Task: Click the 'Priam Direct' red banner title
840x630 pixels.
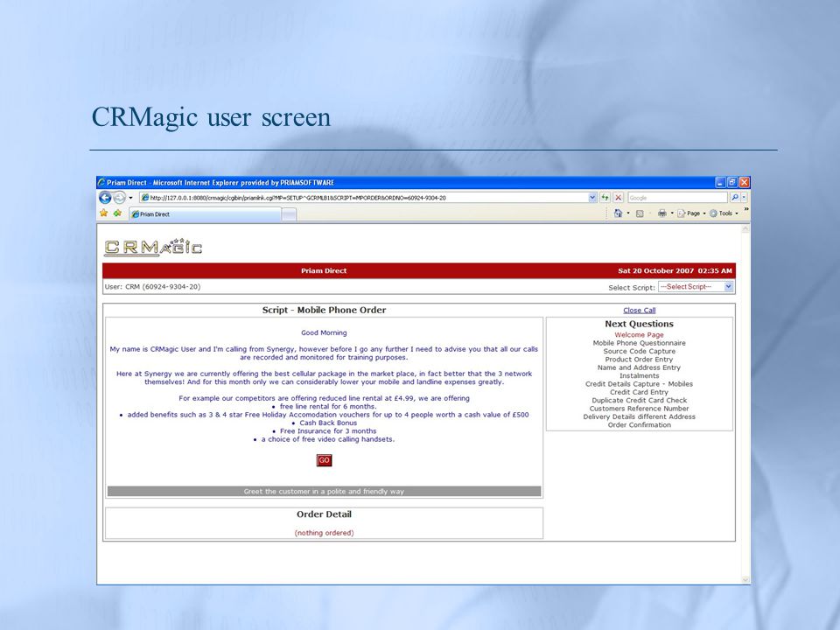Action: point(324,271)
